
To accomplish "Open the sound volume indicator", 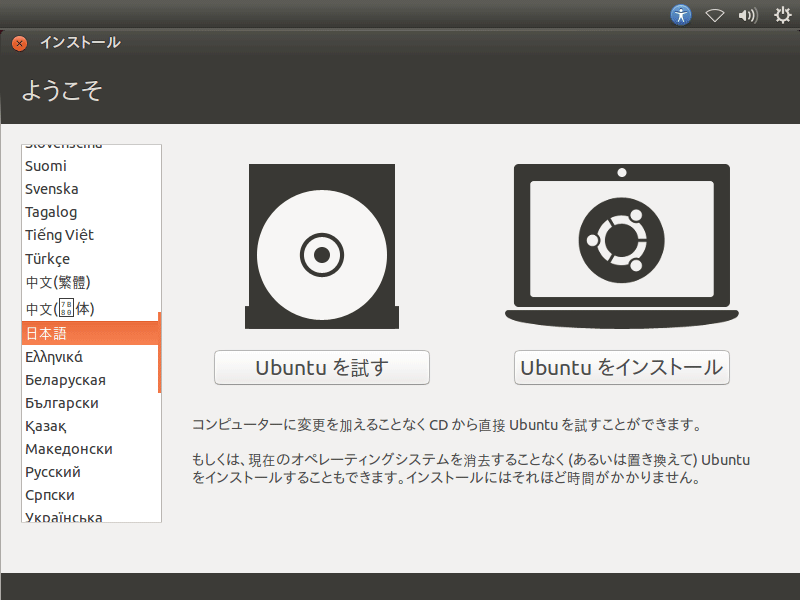I will (x=748, y=15).
